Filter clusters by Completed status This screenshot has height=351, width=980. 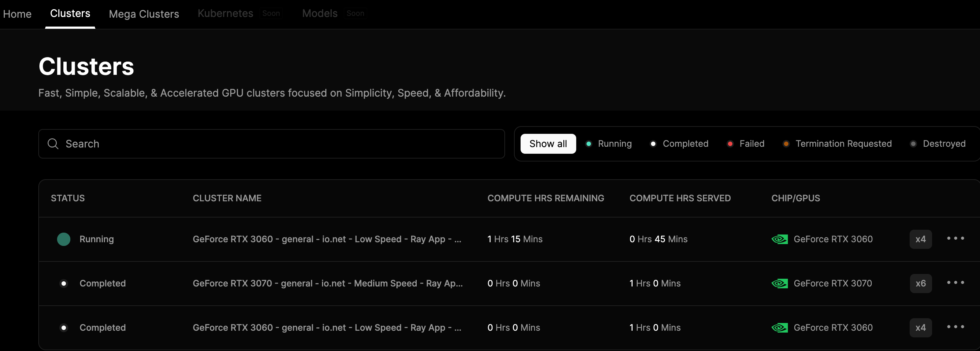click(679, 144)
